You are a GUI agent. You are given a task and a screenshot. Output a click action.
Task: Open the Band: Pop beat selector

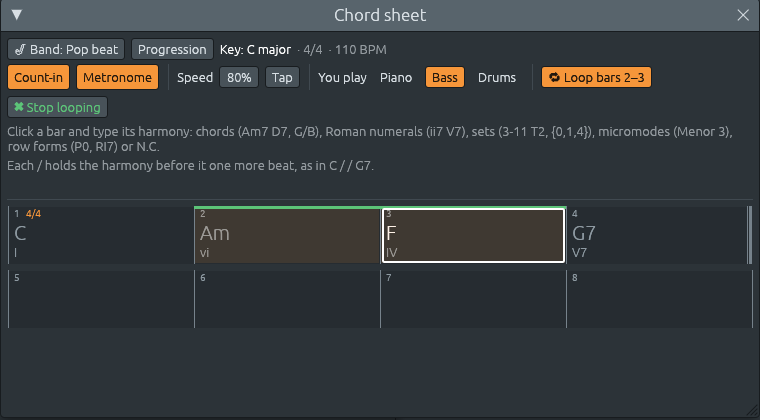pyautogui.click(x=66, y=49)
